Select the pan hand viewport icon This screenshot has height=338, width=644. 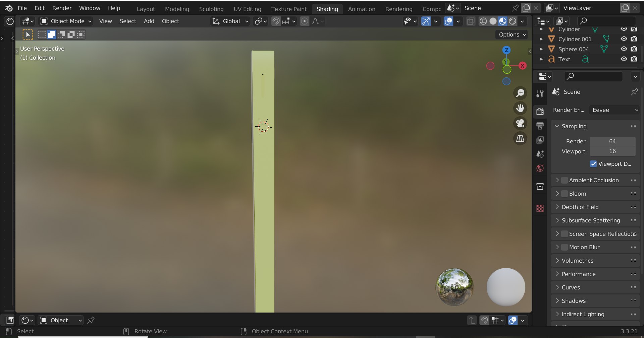pyautogui.click(x=520, y=108)
